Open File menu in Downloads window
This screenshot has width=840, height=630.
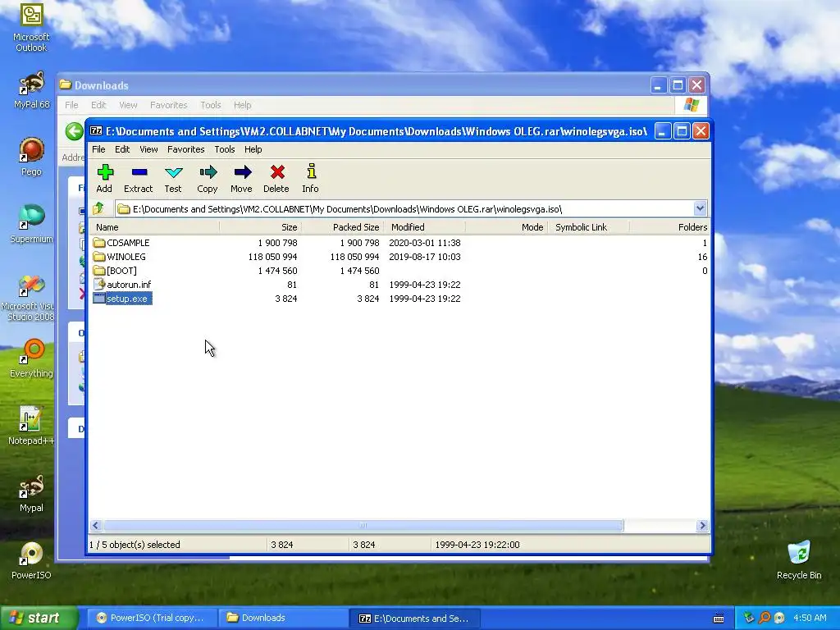[x=71, y=105]
